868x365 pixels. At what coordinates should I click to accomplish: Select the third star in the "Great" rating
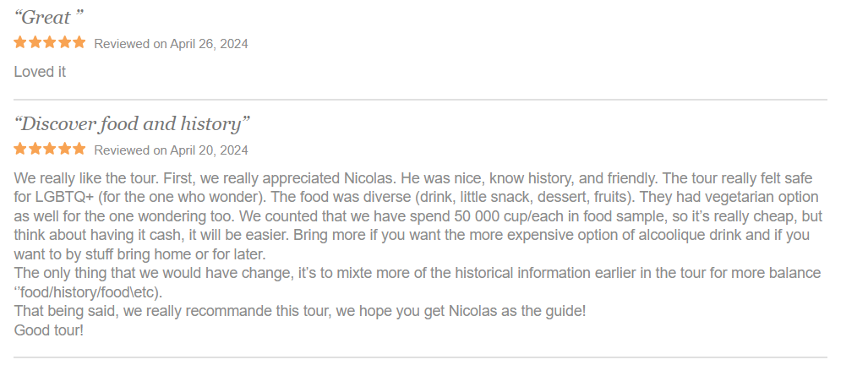coord(49,42)
